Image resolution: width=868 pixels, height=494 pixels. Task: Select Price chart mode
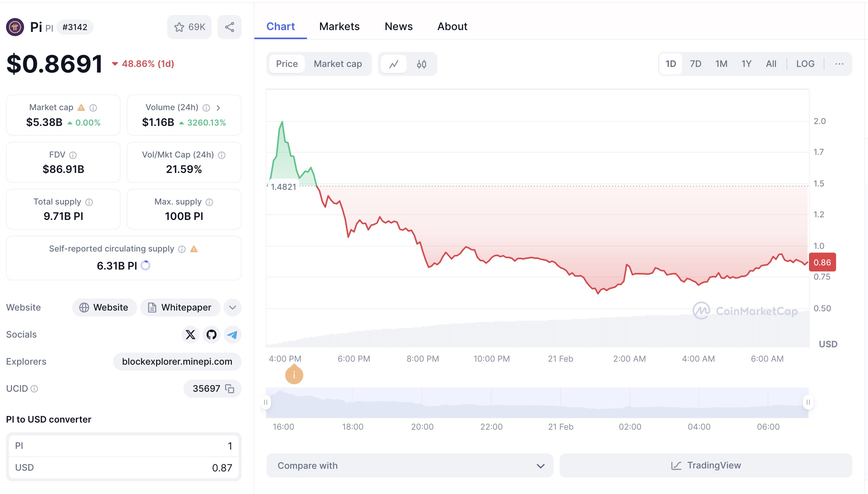coord(287,64)
